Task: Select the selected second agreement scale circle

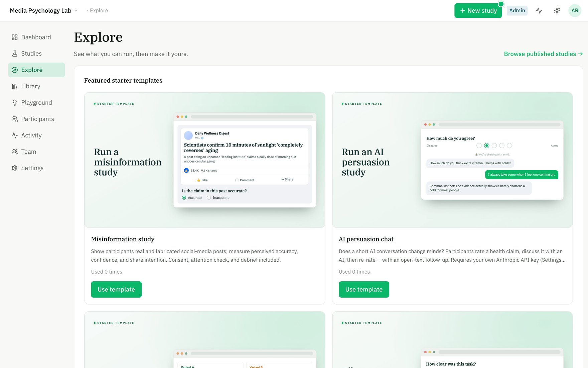Action: pos(487,146)
